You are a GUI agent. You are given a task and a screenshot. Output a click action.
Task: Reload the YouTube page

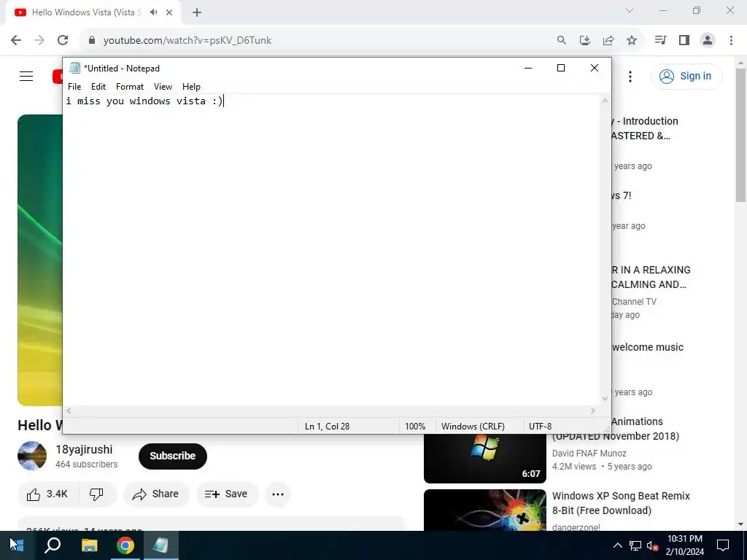tap(63, 41)
